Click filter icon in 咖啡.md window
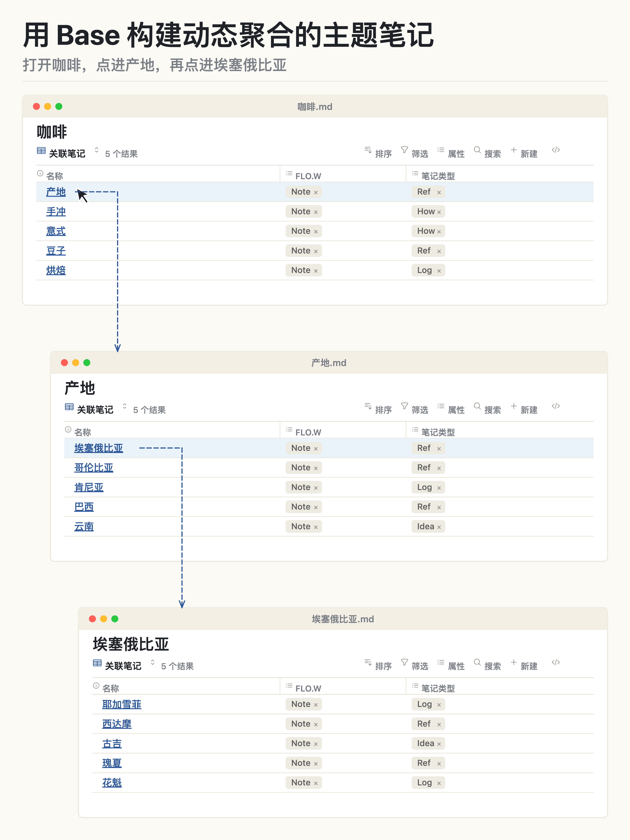Image resolution: width=630 pixels, height=840 pixels. pos(404,150)
